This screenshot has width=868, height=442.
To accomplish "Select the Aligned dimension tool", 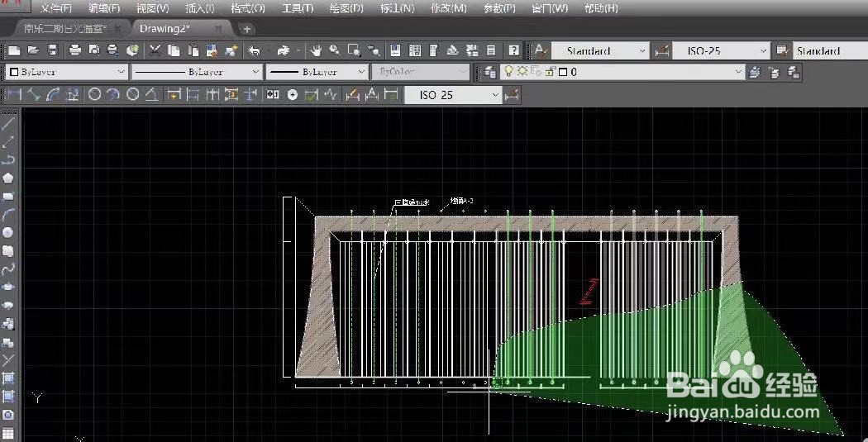I will [x=33, y=94].
